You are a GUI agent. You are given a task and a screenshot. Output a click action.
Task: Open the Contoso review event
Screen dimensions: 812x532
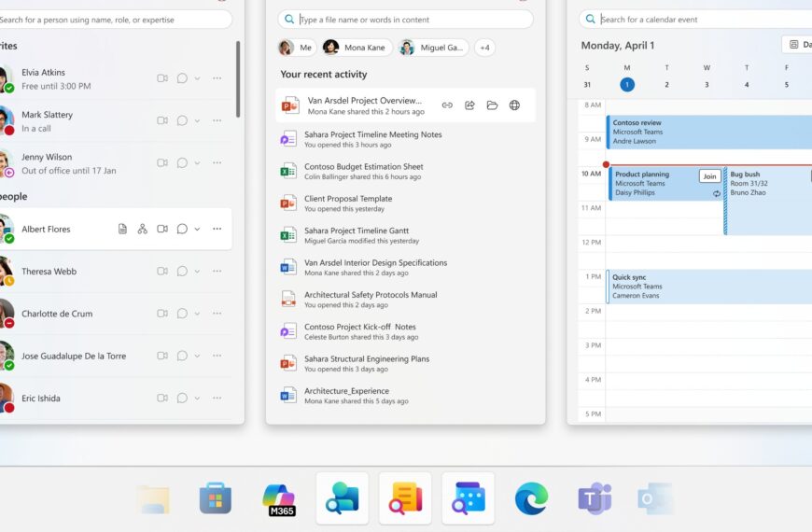709,133
